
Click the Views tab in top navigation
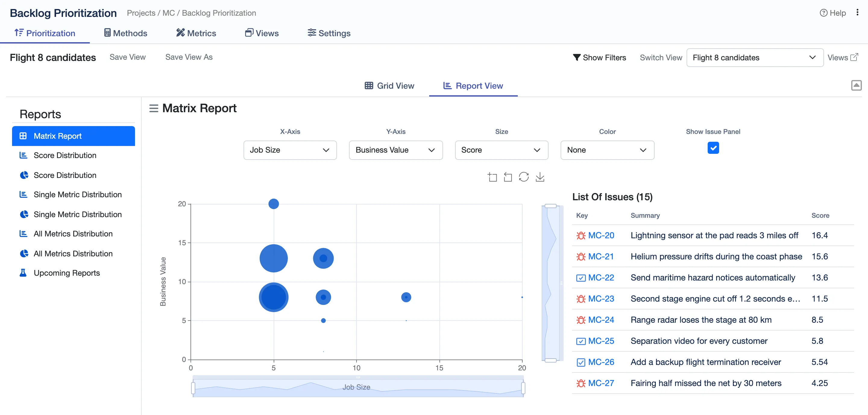262,33
